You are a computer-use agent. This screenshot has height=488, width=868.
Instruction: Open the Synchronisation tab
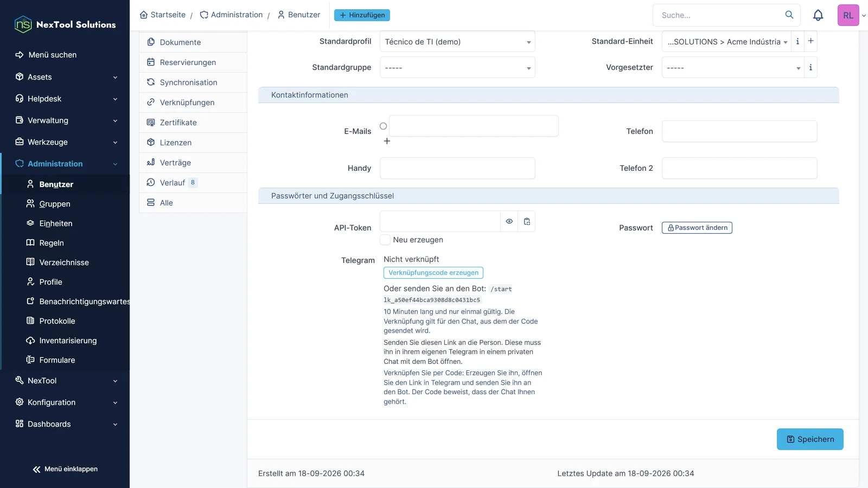[x=193, y=82]
